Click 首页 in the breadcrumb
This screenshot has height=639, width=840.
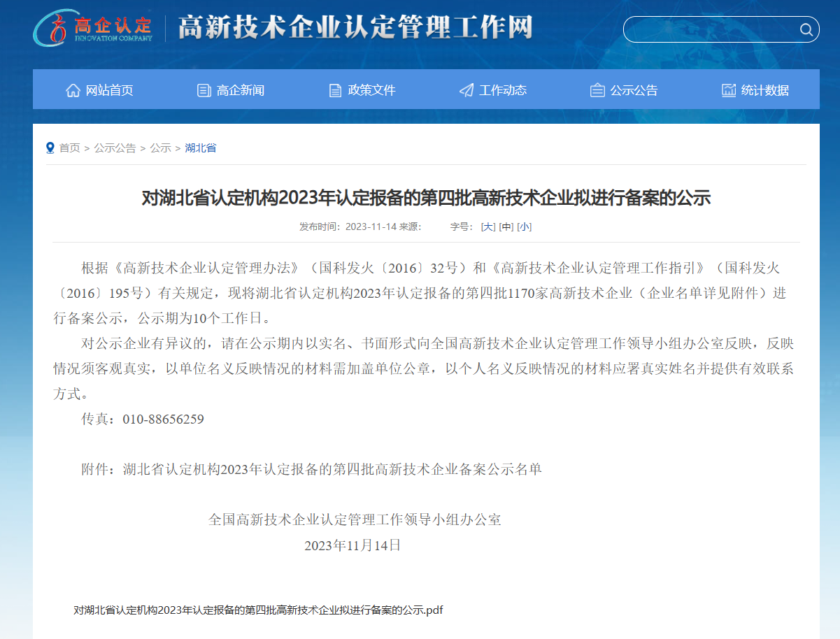coord(69,148)
